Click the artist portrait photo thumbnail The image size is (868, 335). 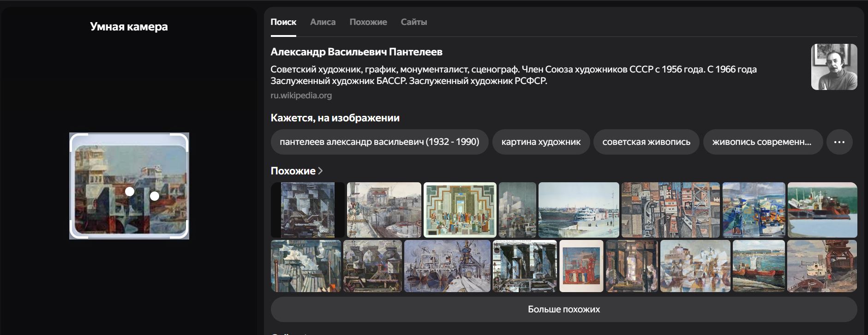(x=834, y=67)
